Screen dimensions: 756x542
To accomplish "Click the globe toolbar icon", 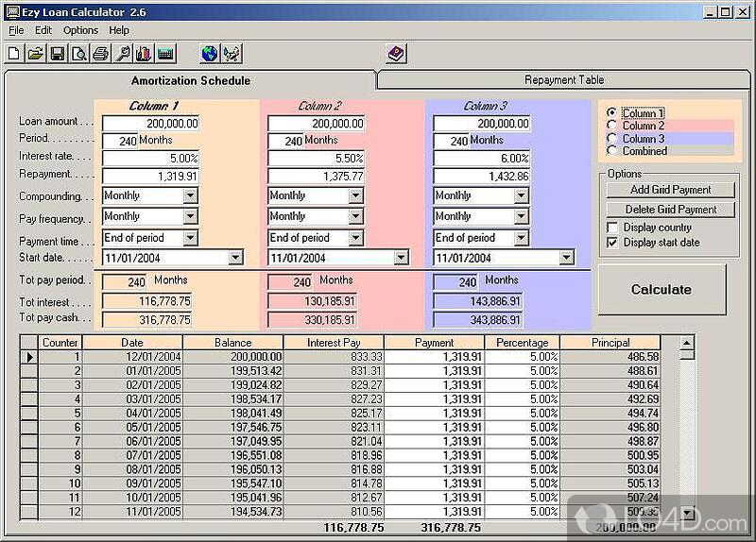I will coord(209,54).
